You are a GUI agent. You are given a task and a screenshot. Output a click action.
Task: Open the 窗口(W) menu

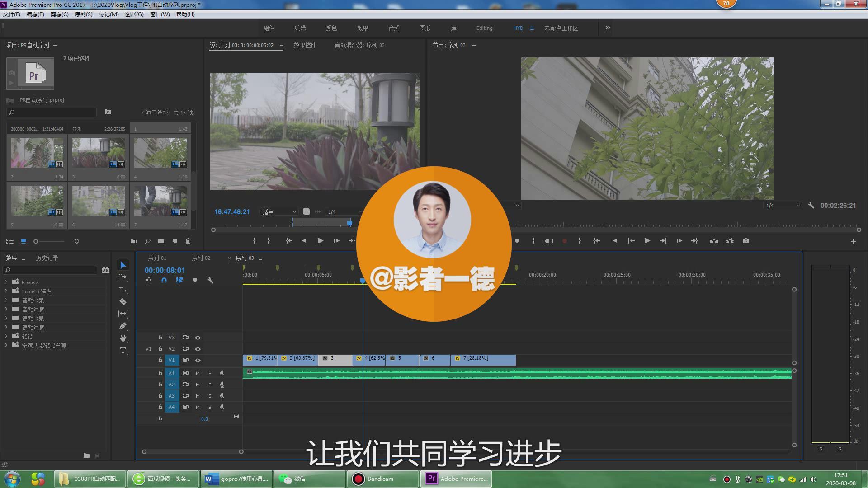point(160,14)
